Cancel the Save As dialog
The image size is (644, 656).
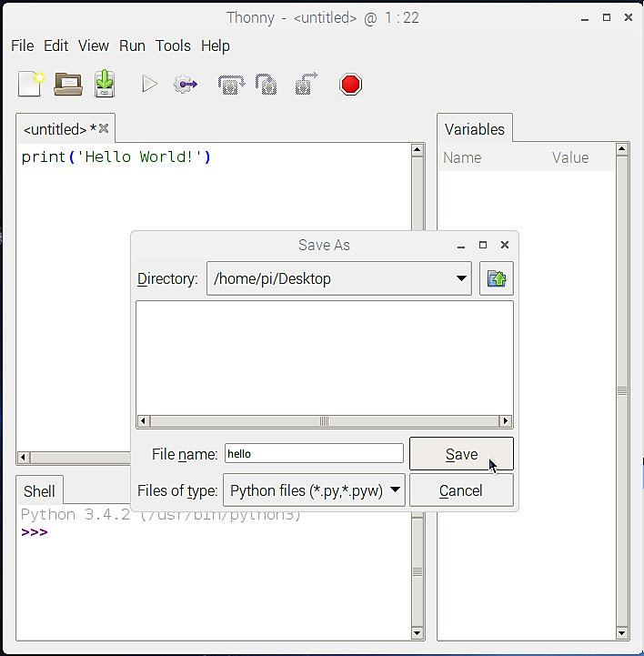point(461,490)
